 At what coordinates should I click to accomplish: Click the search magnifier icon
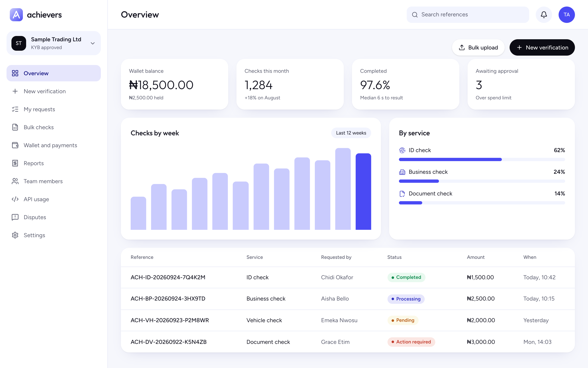click(x=415, y=15)
